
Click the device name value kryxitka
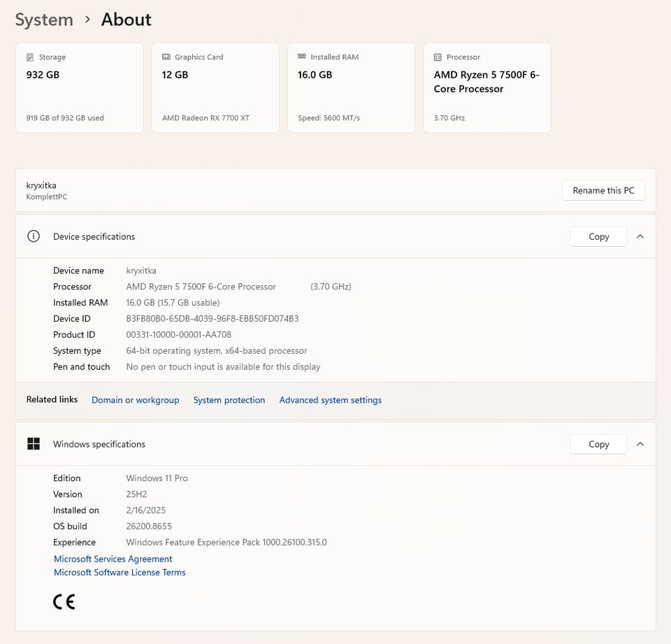coord(141,271)
